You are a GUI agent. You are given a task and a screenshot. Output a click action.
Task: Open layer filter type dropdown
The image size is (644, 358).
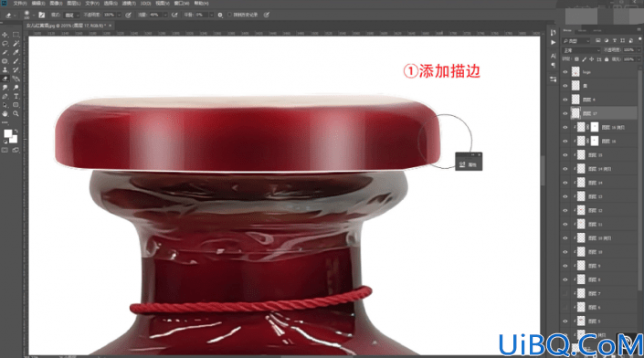576,41
